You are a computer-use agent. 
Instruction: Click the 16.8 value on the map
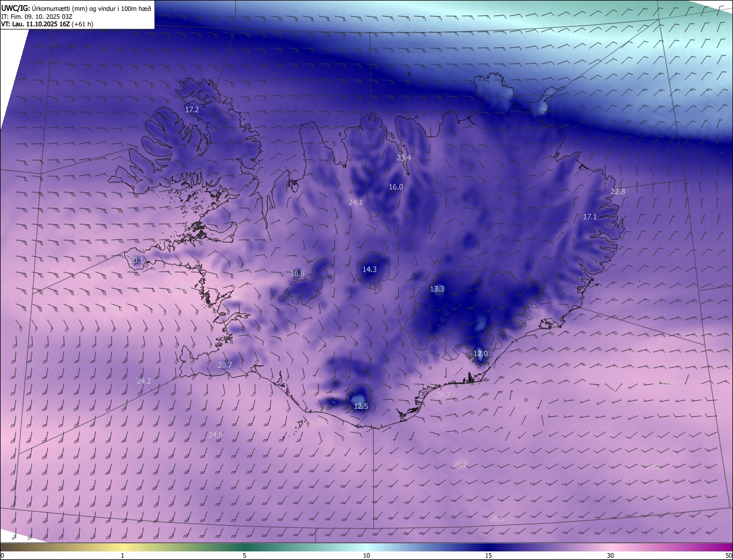298,273
